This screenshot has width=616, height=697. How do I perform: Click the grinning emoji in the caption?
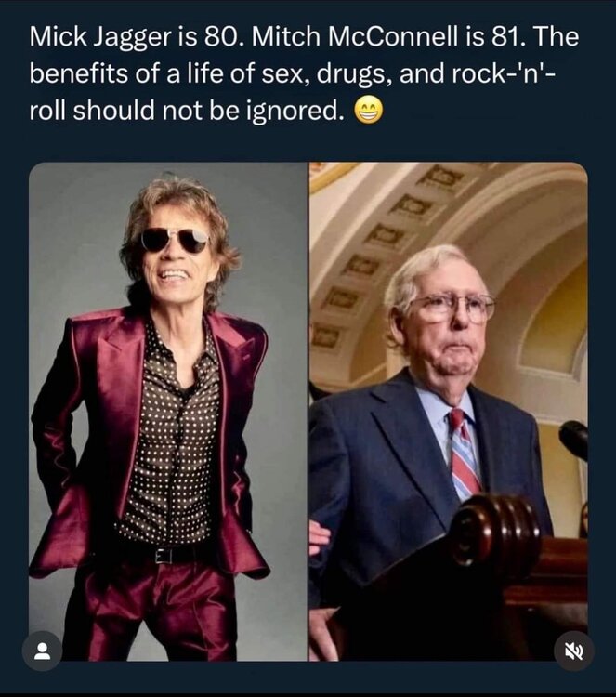369,112
